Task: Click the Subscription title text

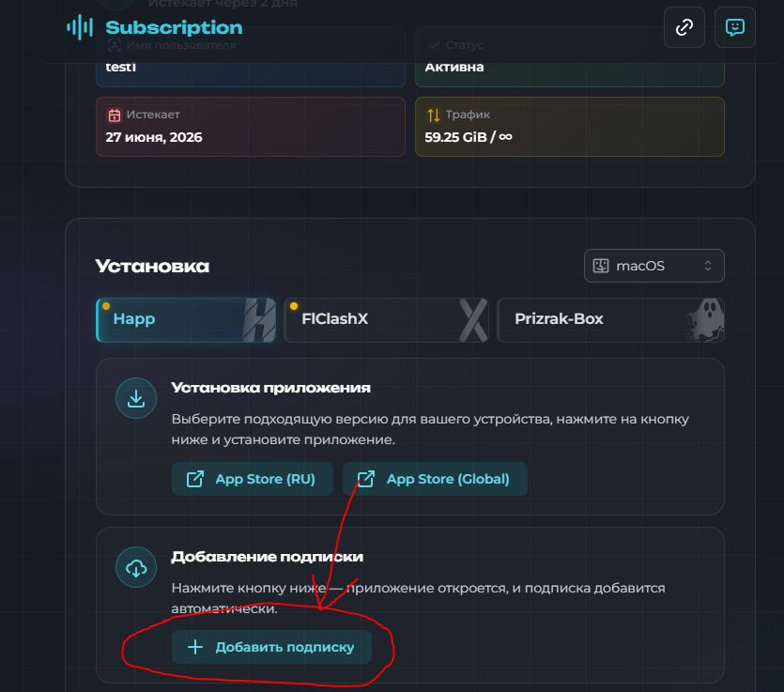Action: coord(174,27)
